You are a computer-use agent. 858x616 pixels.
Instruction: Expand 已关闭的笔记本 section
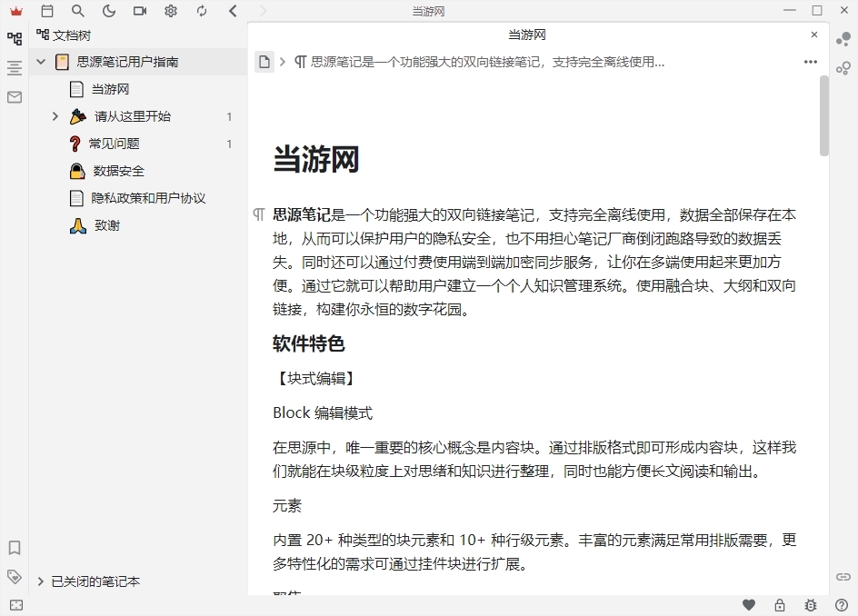pyautogui.click(x=41, y=581)
